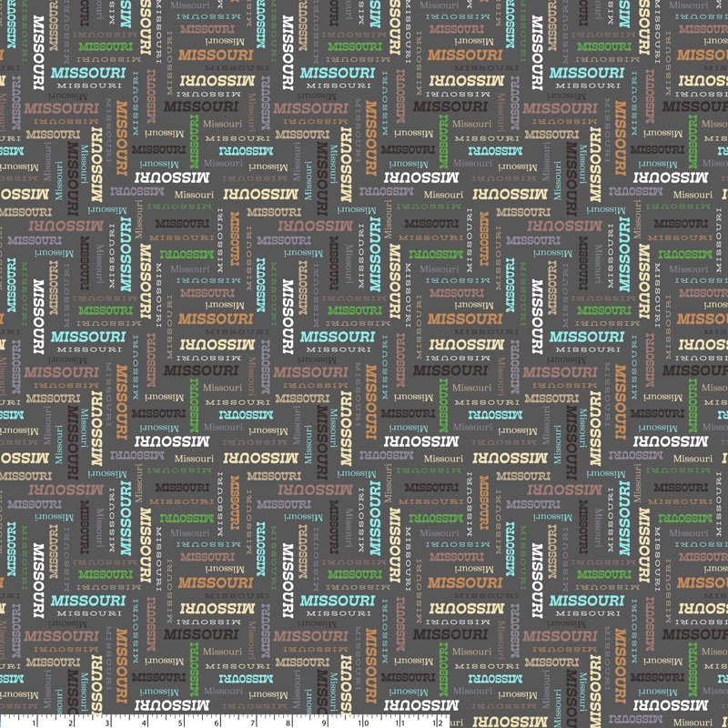Pick the number 10 on the ruler
Screen dimensions: 728x728
(364, 722)
